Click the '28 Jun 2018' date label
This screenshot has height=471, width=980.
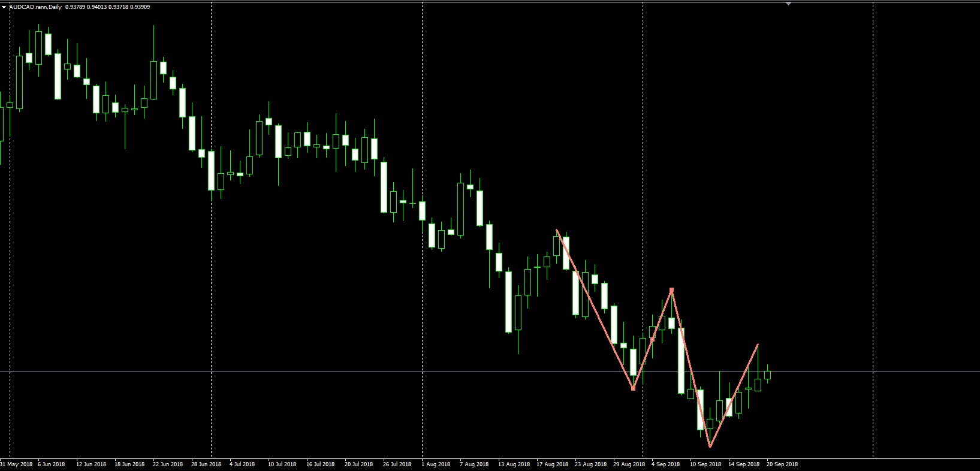(206, 464)
